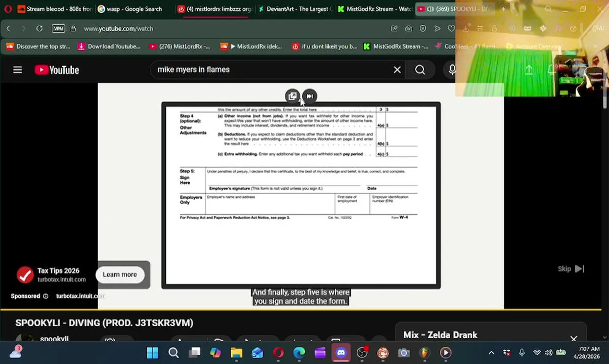Pop out the video with overlay icon
Image resolution: width=609 pixels, height=364 pixels.
(x=292, y=96)
